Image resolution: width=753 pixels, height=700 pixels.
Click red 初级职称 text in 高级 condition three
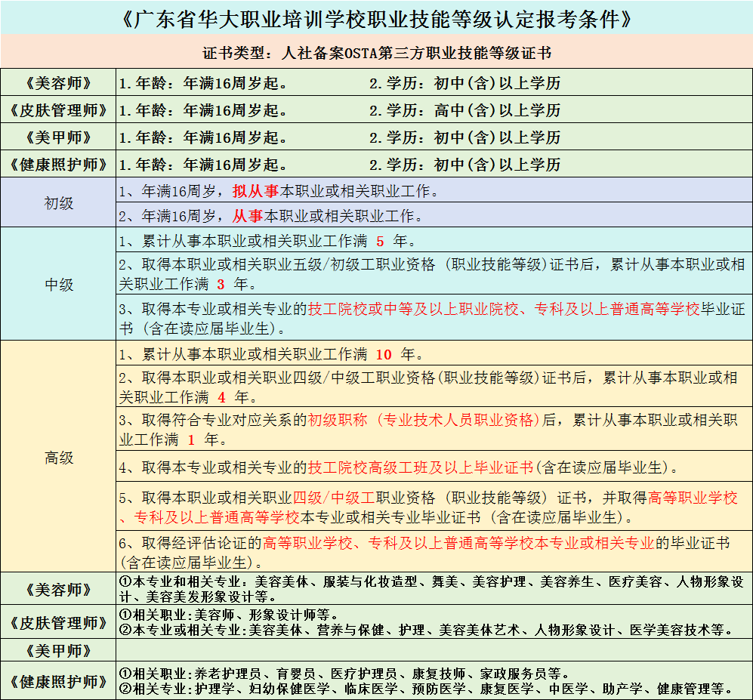(x=331, y=421)
